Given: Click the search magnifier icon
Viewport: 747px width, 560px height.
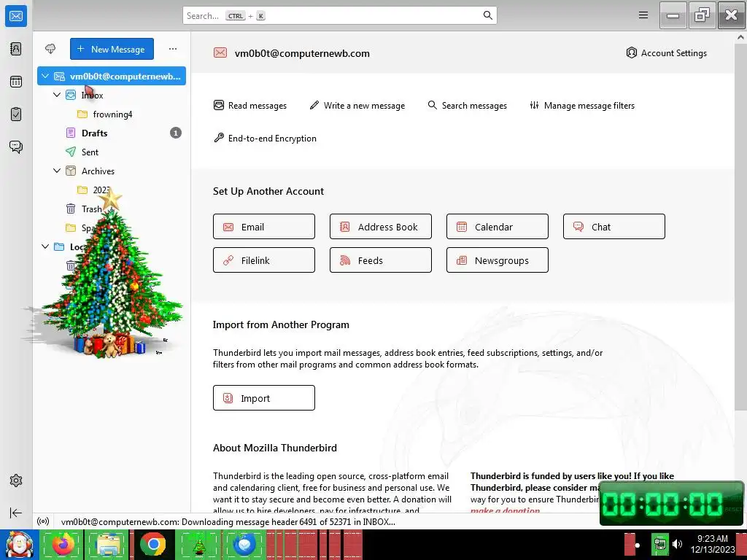Looking at the screenshot, I should tap(487, 15).
